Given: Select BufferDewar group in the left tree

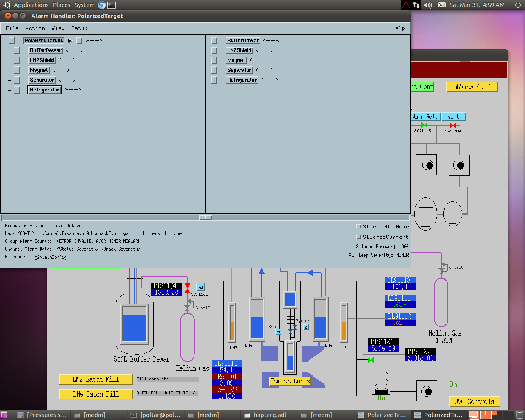Looking at the screenshot, I should point(46,50).
